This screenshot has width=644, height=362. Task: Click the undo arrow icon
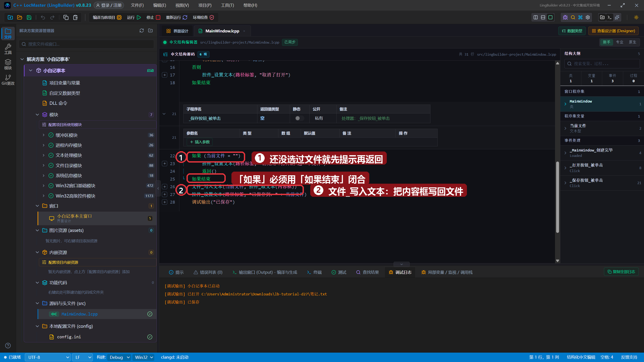pyautogui.click(x=43, y=17)
